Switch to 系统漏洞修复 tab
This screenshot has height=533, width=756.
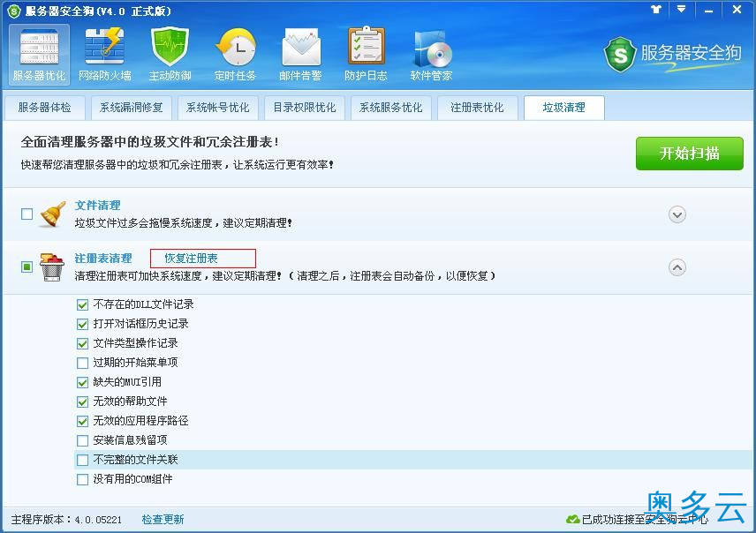(x=131, y=108)
